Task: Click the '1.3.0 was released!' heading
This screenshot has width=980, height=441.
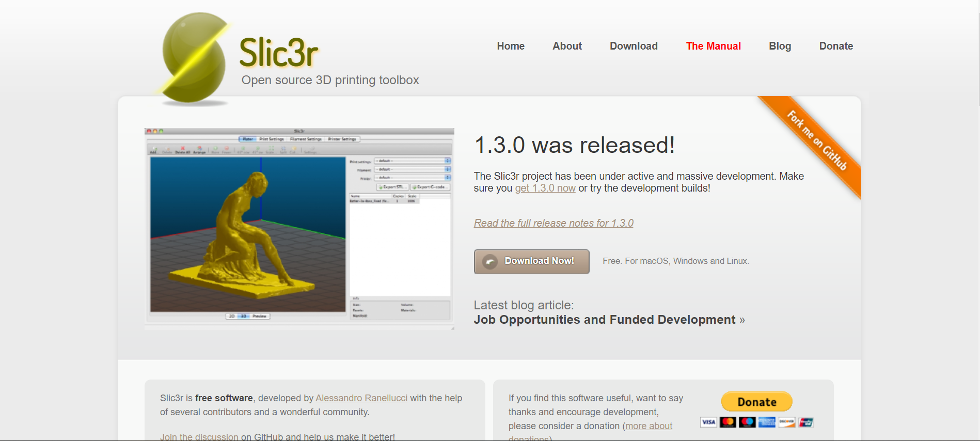Action: tap(574, 145)
